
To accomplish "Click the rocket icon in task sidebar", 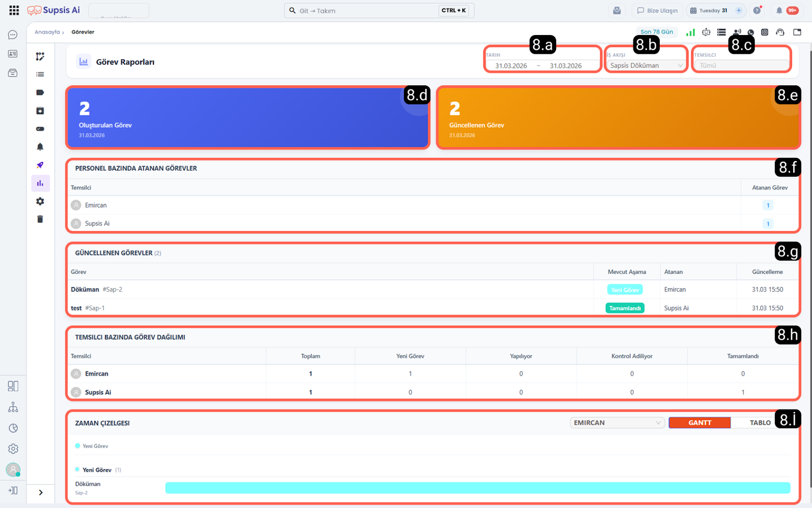I will (x=40, y=165).
